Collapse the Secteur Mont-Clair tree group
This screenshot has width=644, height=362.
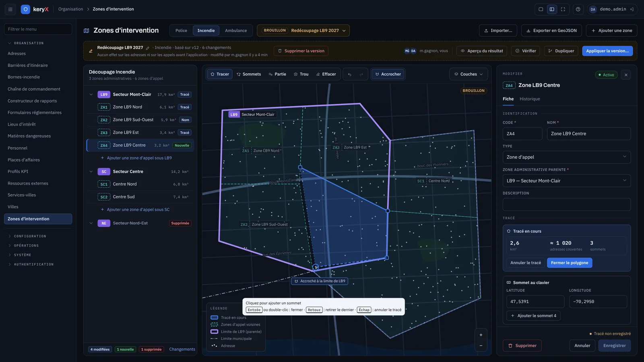91,95
